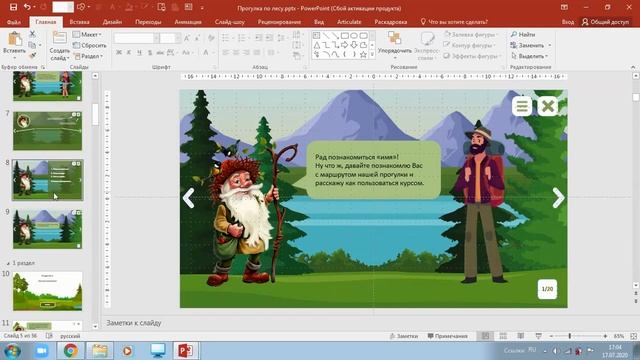Collapse the ribbon with the chevron

[x=633, y=67]
